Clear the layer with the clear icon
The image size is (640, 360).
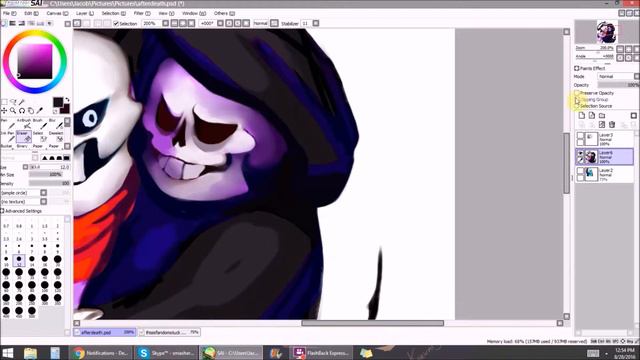[602, 124]
